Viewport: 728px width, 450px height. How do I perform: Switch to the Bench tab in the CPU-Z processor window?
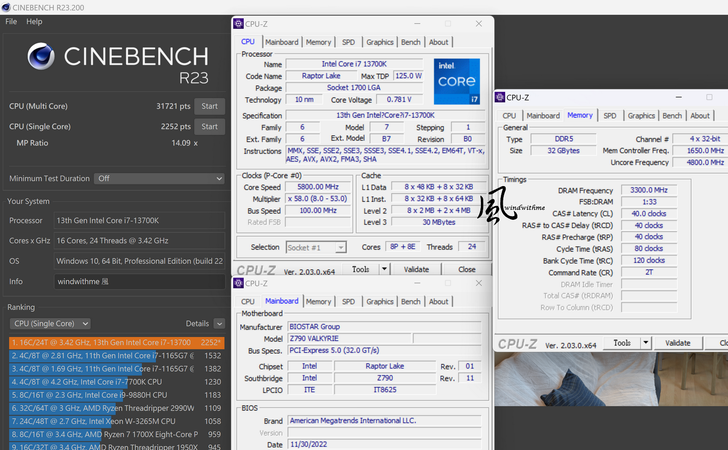[410, 42]
